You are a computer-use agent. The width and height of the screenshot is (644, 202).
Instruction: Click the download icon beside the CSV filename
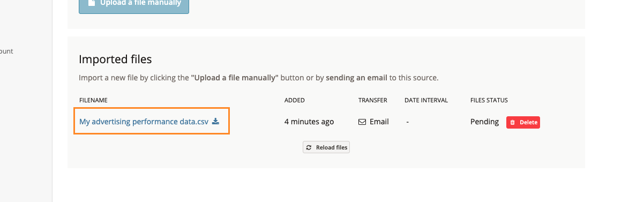pos(215,122)
